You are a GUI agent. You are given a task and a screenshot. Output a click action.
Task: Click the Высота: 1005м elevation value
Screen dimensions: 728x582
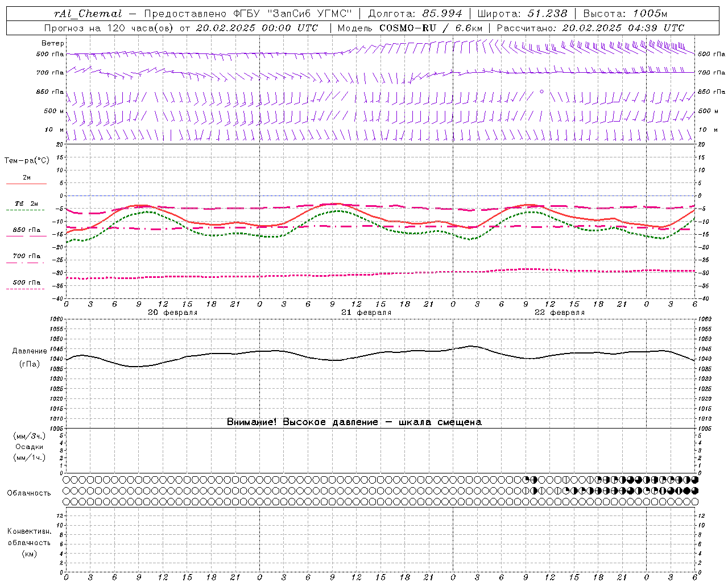(625, 14)
